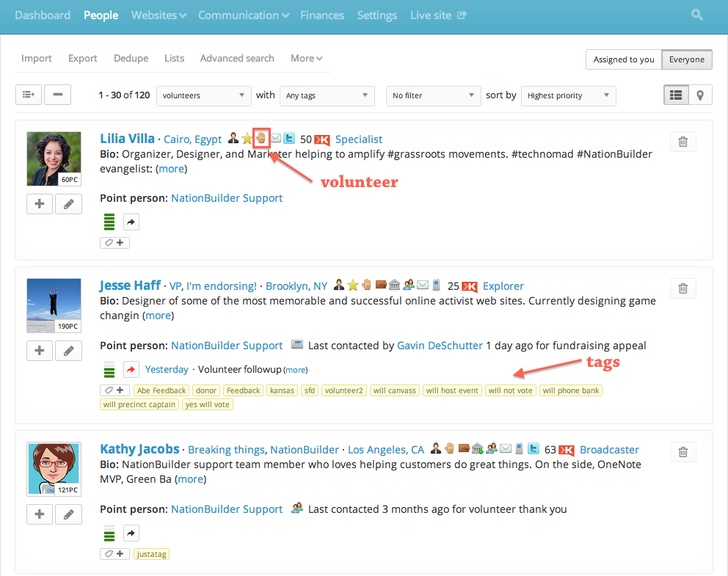The image size is (728, 576).
Task: Click Lilia Villa's green priority bars
Action: [x=109, y=222]
